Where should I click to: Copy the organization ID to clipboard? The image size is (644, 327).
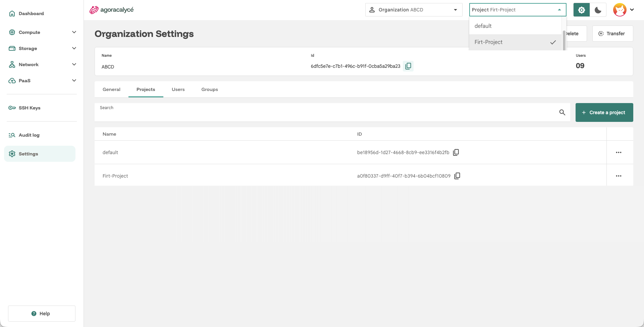tap(408, 66)
